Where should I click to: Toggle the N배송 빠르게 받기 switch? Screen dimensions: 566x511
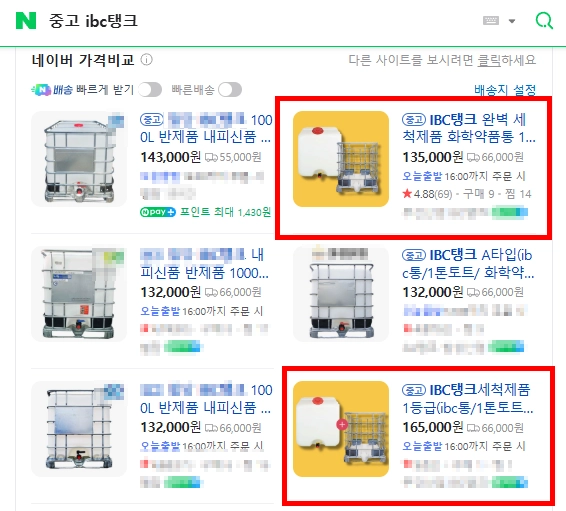tap(150, 89)
